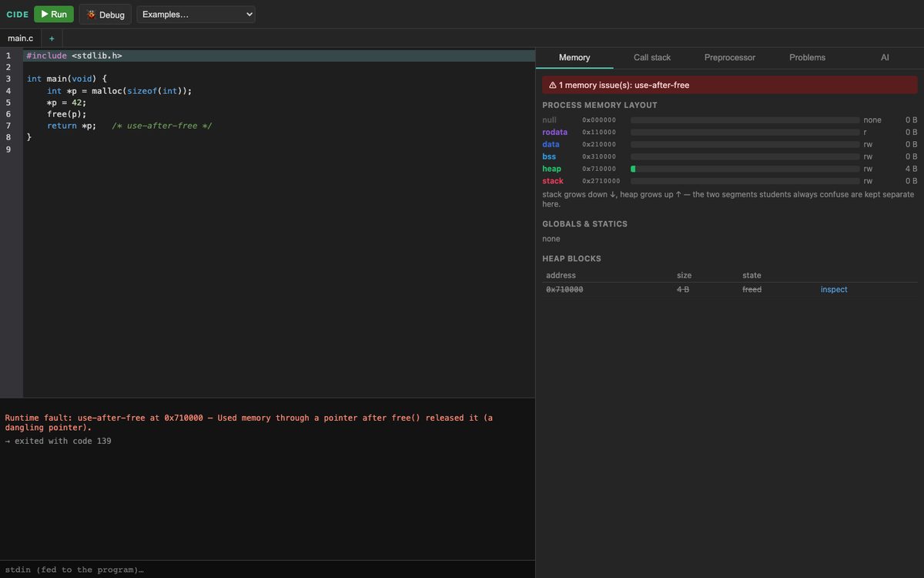Click line number 7 in the gutter

pyautogui.click(x=8, y=126)
